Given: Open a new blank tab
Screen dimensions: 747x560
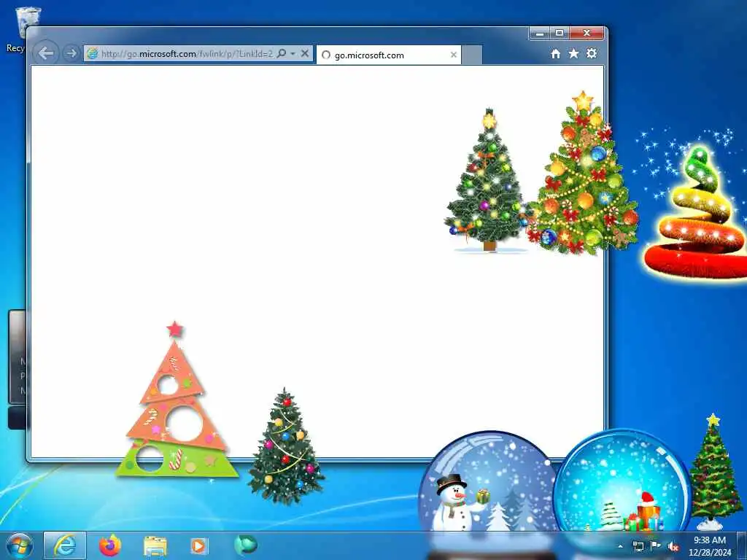Looking at the screenshot, I should (472, 55).
